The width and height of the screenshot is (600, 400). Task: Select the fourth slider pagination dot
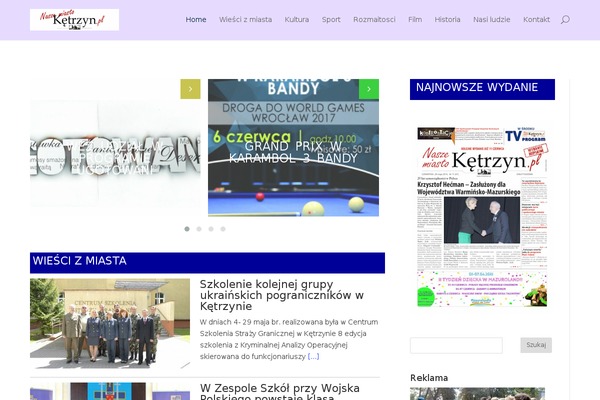tap(223, 229)
